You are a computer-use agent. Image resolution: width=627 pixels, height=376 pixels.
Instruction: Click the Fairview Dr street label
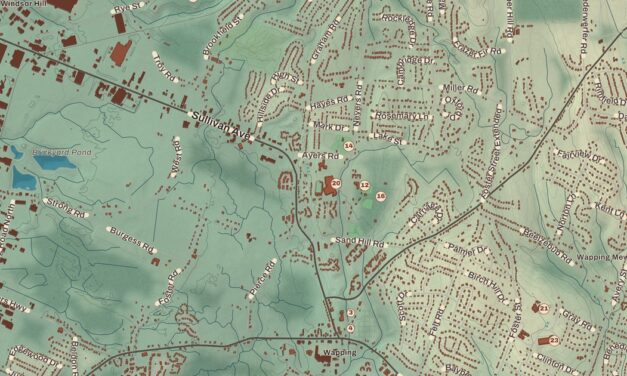coord(579,156)
